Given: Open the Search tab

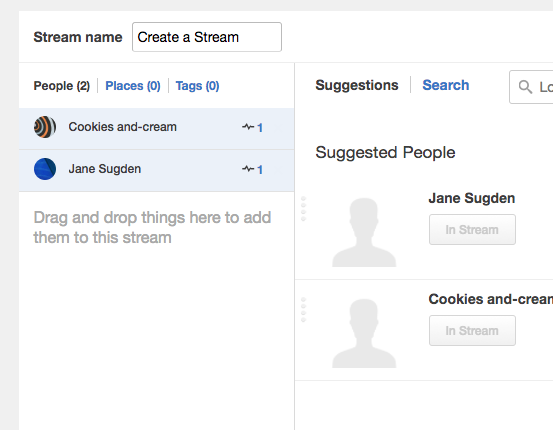Looking at the screenshot, I should 446,85.
